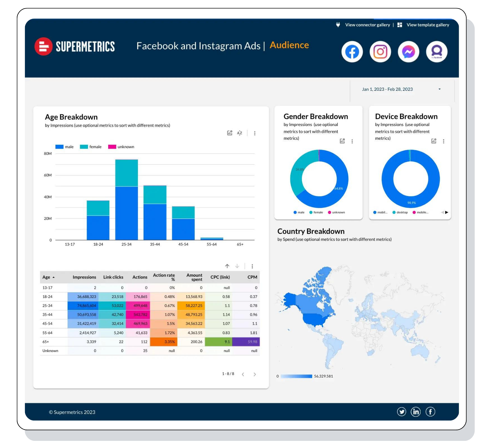The width and height of the screenshot is (484, 448).
Task: Click the Instagram icon in header
Action: pos(380,52)
